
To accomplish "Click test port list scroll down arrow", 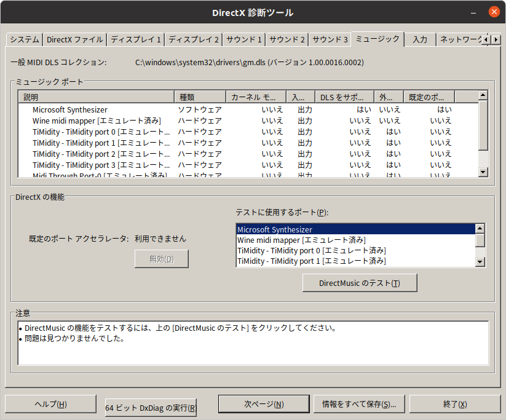I will point(480,262).
